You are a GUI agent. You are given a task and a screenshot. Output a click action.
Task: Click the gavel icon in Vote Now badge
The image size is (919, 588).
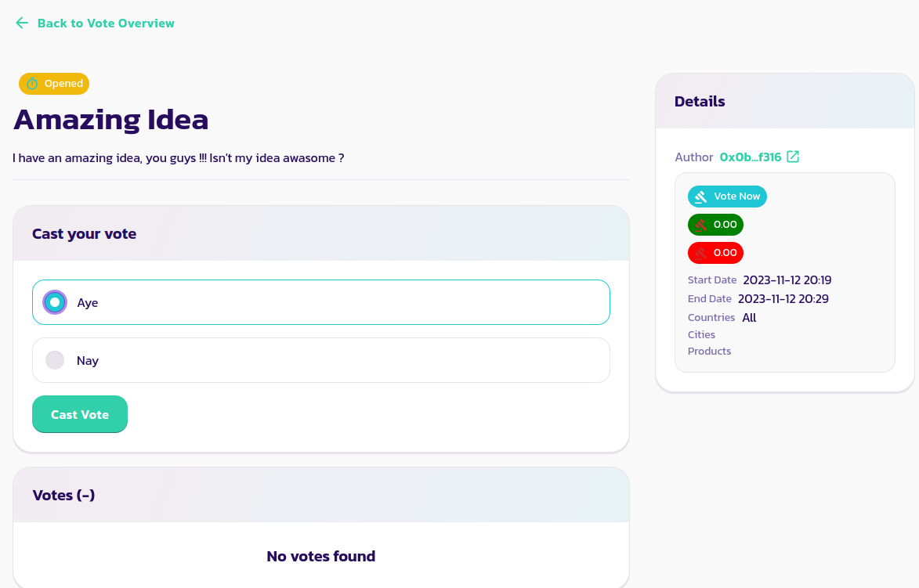click(x=700, y=197)
